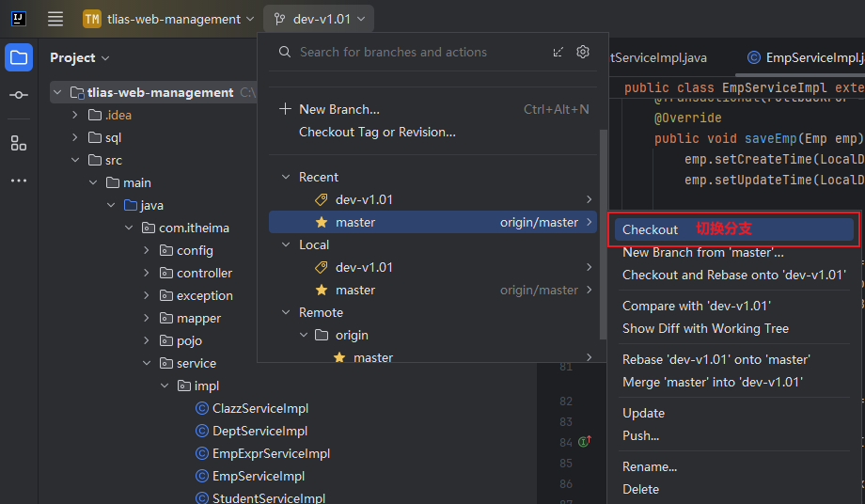Image resolution: width=865 pixels, height=504 pixels.
Task: Click the star icon of Recent master
Action: pyautogui.click(x=321, y=222)
